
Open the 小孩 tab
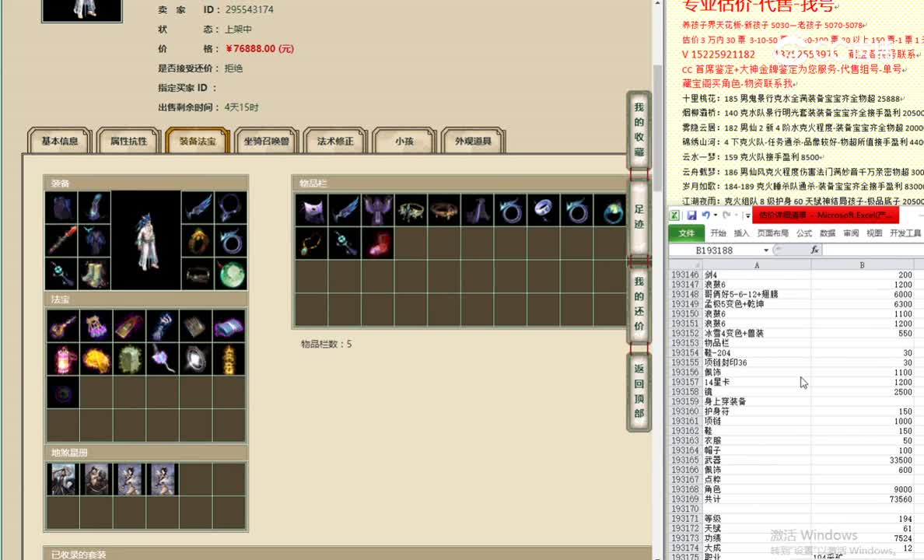[404, 141]
